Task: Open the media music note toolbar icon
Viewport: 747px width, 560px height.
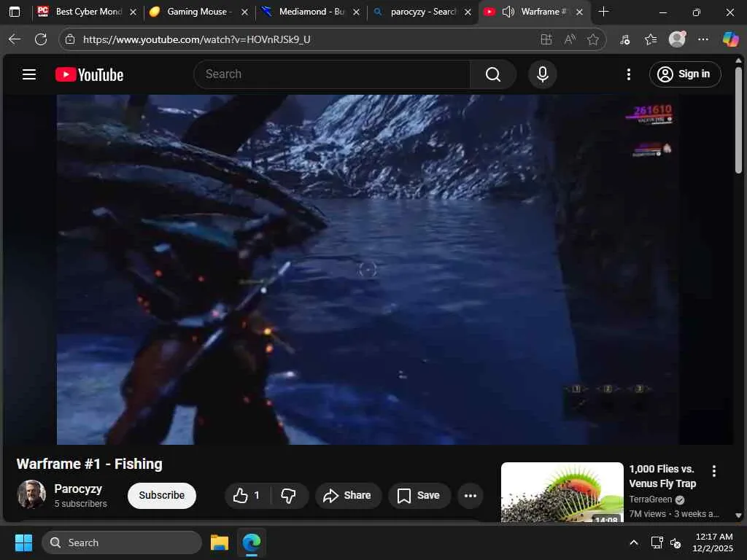Action: (x=625, y=39)
